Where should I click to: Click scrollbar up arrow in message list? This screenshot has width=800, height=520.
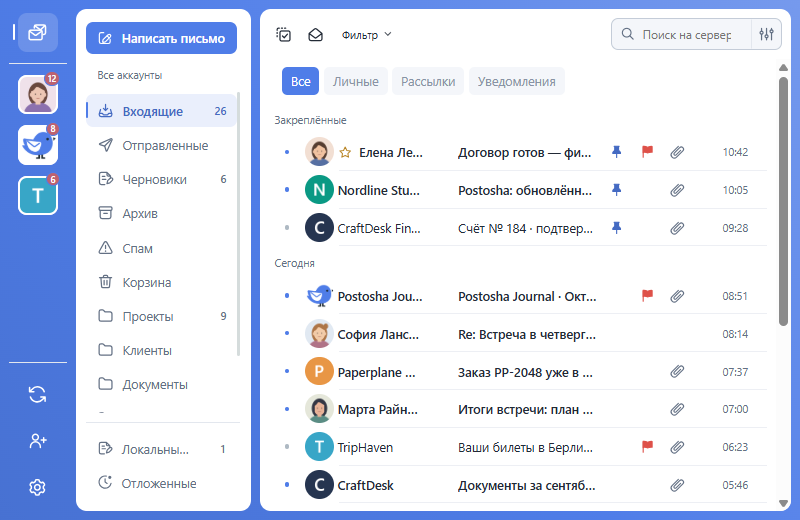(x=783, y=67)
